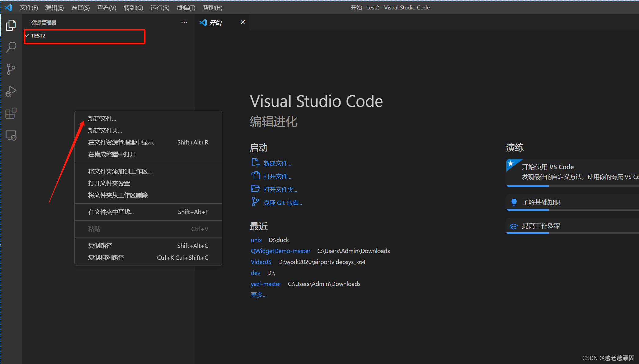Choose 新建文件... from context menu
The image size is (639, 364).
click(148, 119)
